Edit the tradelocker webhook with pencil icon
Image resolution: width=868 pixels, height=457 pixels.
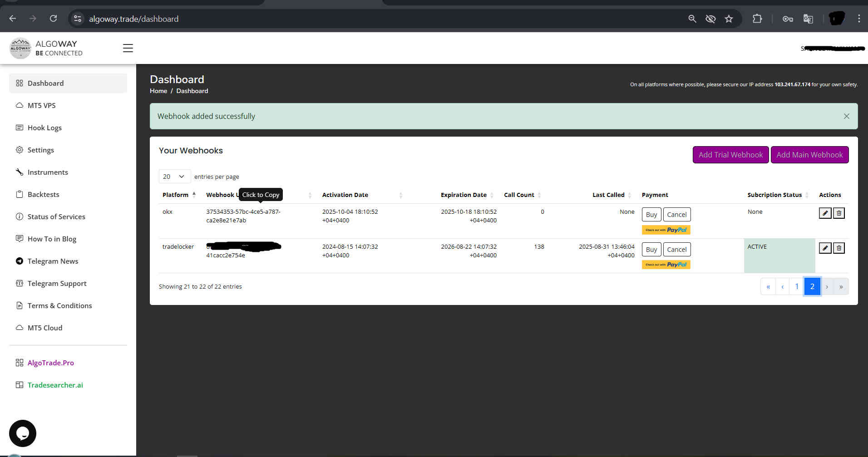tap(825, 248)
